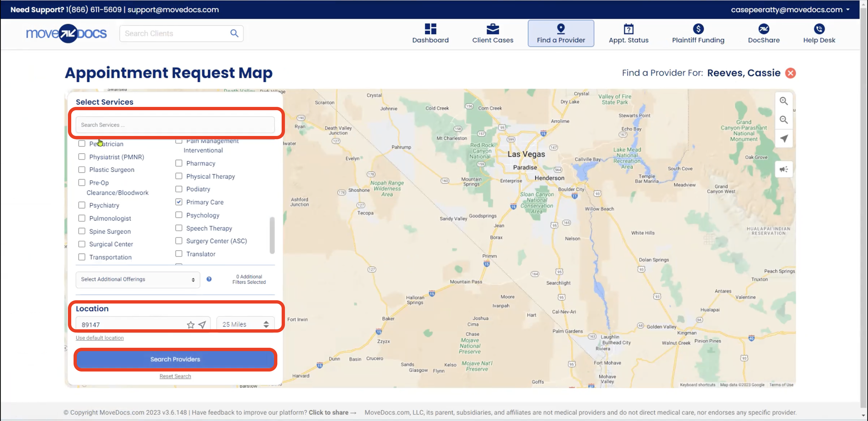Open Plaintiff Funding

pos(697,33)
